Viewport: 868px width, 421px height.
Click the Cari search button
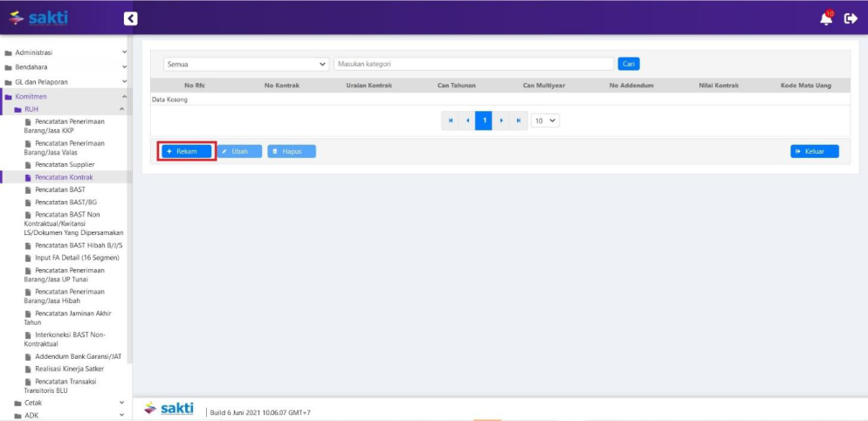pyautogui.click(x=629, y=64)
